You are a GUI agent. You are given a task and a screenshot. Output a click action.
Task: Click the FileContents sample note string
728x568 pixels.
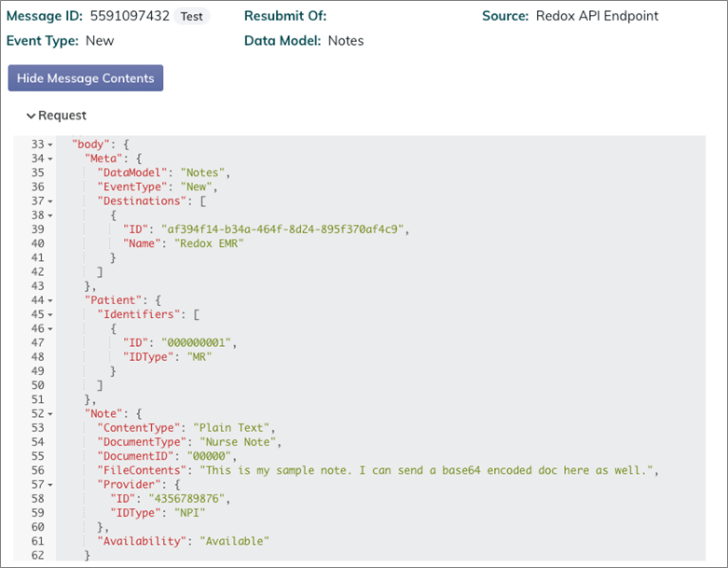pyautogui.click(x=426, y=470)
